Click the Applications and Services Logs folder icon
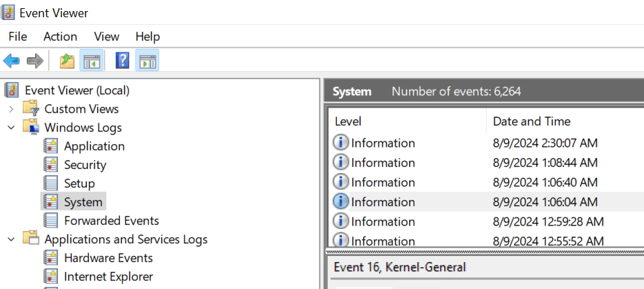The height and width of the screenshot is (289, 644). (x=31, y=239)
